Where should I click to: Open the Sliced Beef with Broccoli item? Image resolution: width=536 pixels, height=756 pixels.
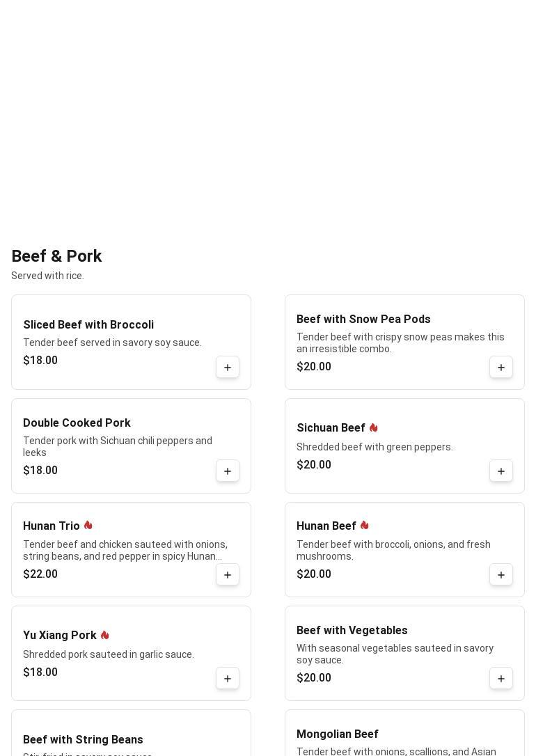[x=88, y=325]
